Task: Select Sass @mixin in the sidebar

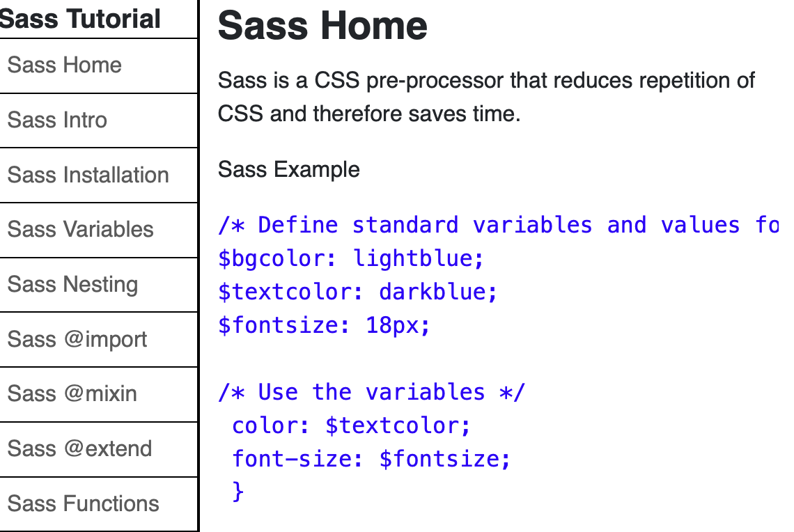Action: tap(72, 394)
